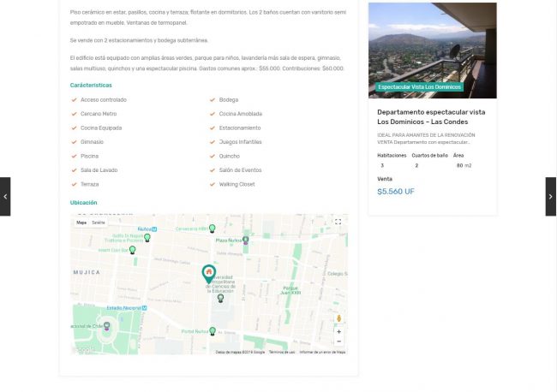Select the Mapa view tab
Screen dimensions: 557x392
tap(81, 223)
